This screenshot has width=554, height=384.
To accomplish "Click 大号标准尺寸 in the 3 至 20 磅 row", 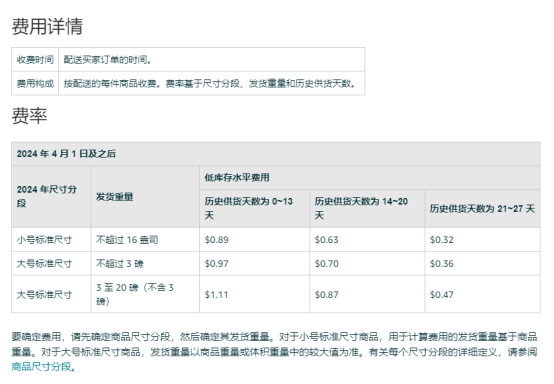I will [51, 294].
